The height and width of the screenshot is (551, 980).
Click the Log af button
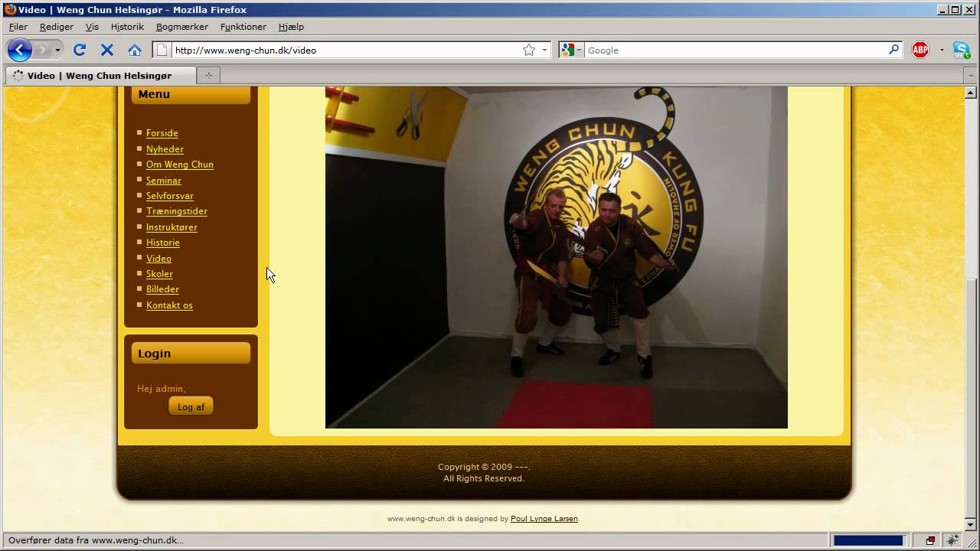pos(191,406)
